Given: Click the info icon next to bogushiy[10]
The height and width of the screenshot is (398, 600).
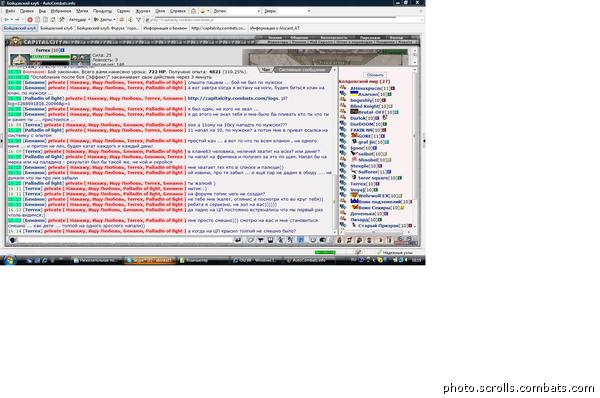Looking at the screenshot, I should [384, 100].
